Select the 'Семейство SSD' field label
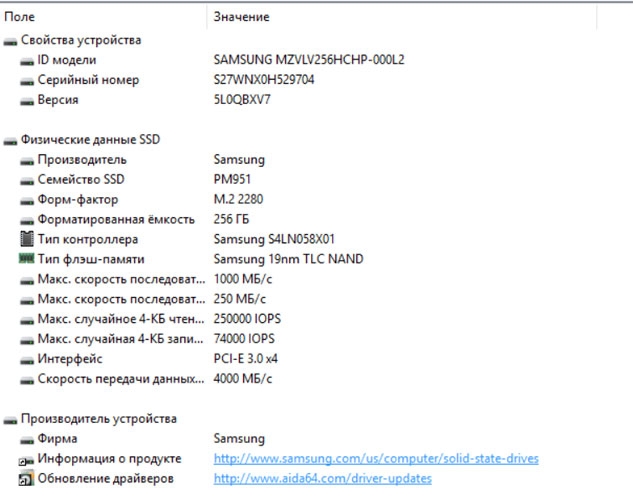This screenshot has width=633, height=500. pos(81,179)
